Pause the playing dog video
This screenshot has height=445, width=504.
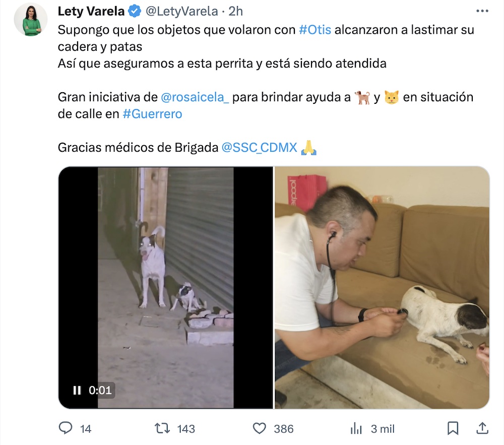coord(77,391)
